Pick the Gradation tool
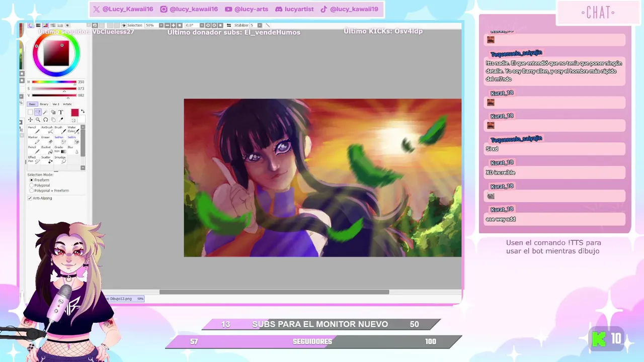This screenshot has height=362, width=644. (x=60, y=150)
